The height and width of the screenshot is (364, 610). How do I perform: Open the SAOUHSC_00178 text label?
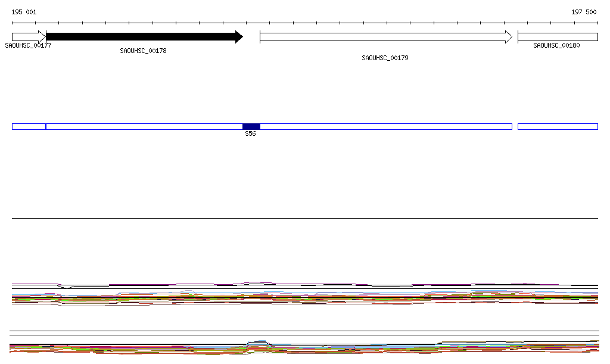(143, 51)
